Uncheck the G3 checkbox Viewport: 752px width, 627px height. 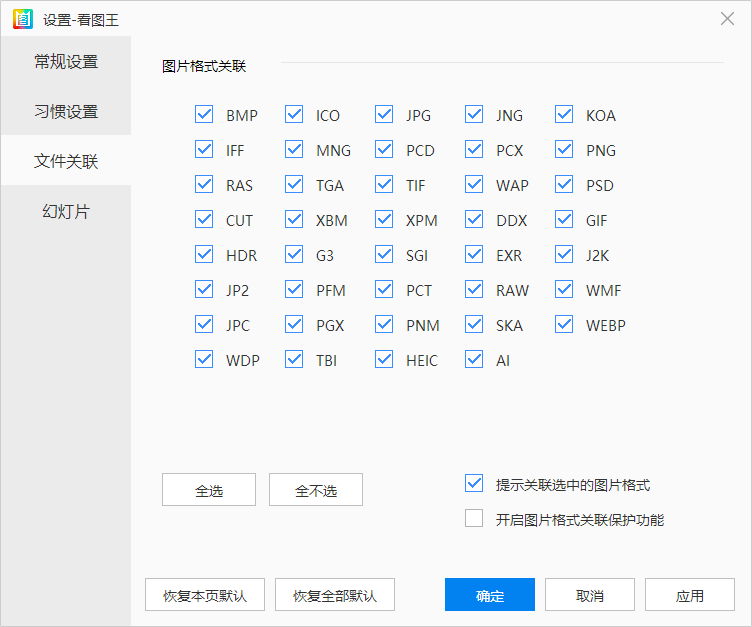click(x=294, y=255)
